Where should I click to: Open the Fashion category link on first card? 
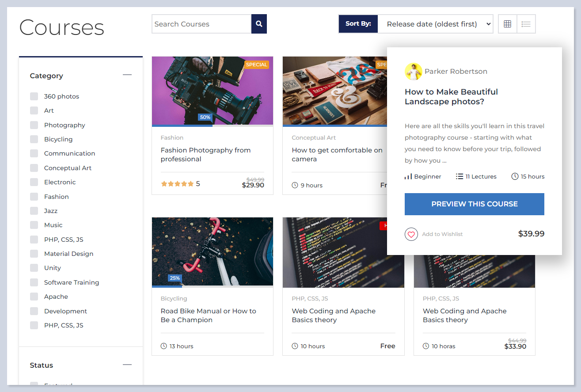click(172, 137)
